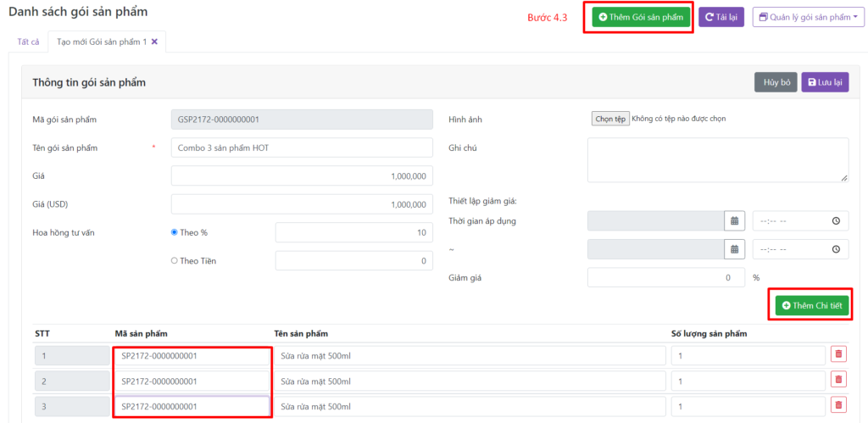Close the Tạo mới Gói sản phẩm tab

154,42
